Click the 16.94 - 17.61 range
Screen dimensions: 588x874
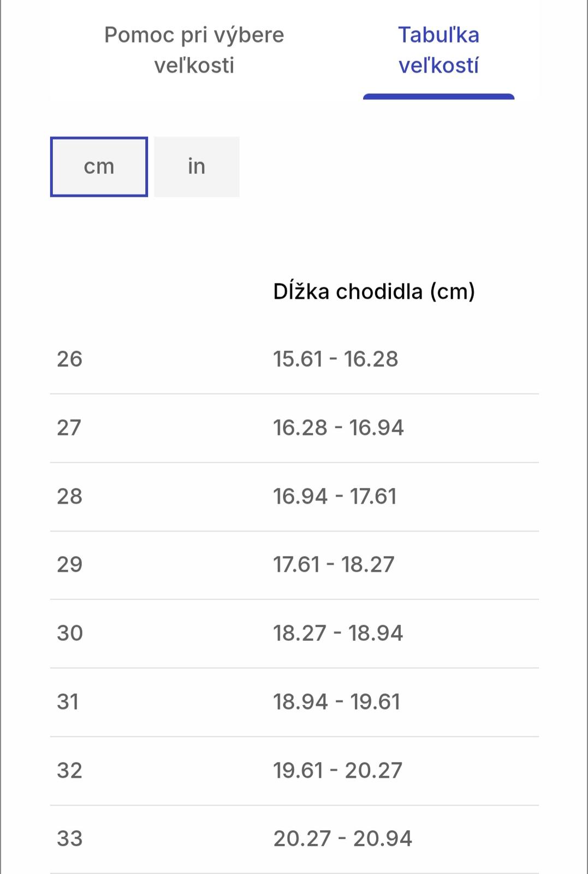tap(335, 497)
